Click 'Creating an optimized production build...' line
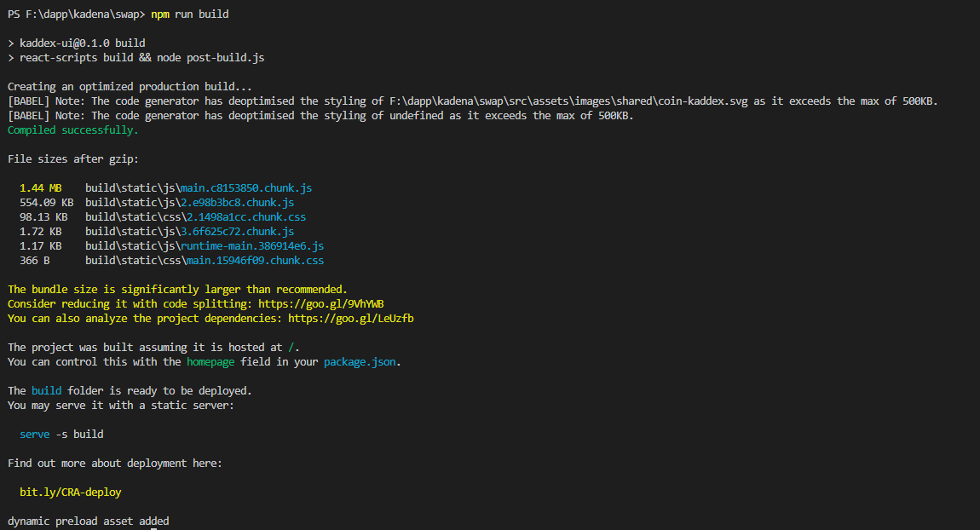The height and width of the screenshot is (530, 980). (130, 86)
